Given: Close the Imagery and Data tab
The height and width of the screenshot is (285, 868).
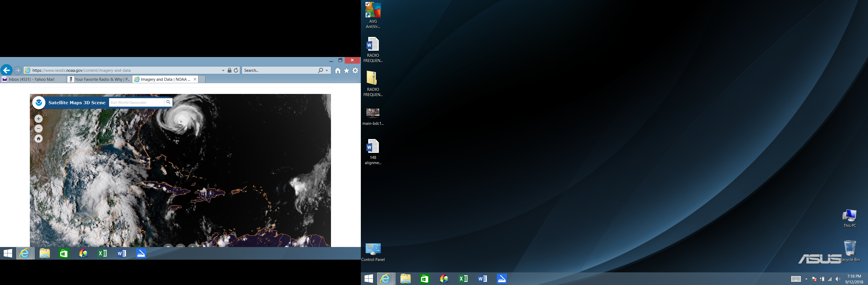Looking at the screenshot, I should click(195, 79).
